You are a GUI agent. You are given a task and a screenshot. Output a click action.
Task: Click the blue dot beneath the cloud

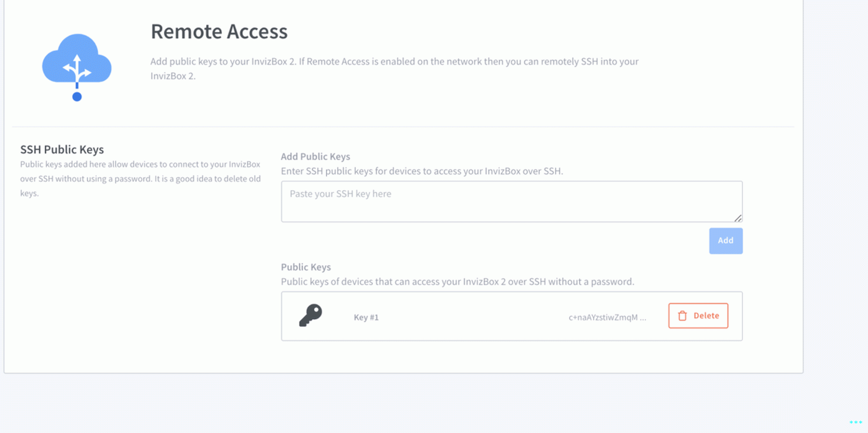click(77, 97)
